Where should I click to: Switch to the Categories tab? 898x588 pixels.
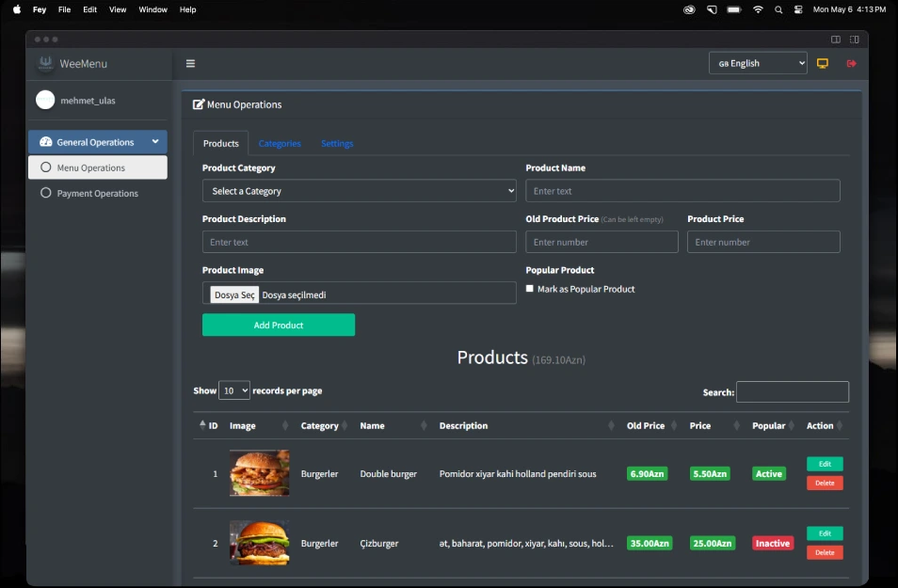280,143
